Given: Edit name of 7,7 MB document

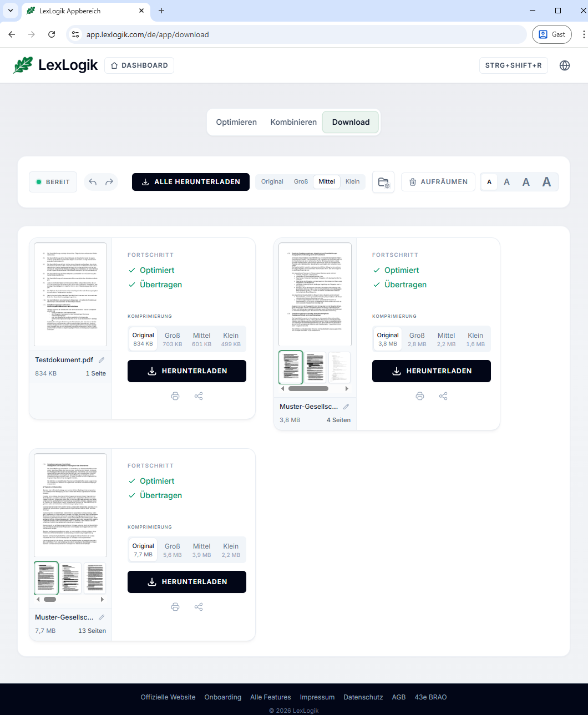Looking at the screenshot, I should tap(102, 617).
